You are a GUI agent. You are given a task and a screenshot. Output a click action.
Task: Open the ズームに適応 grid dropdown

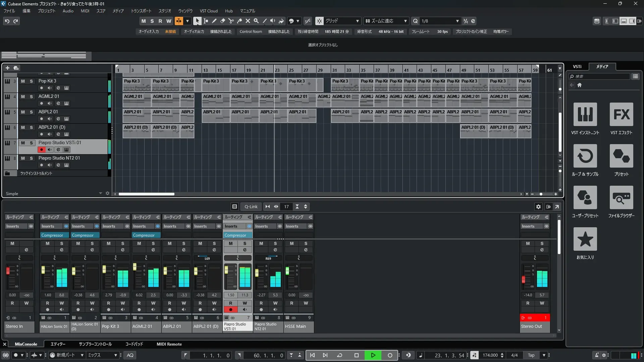tap(405, 21)
